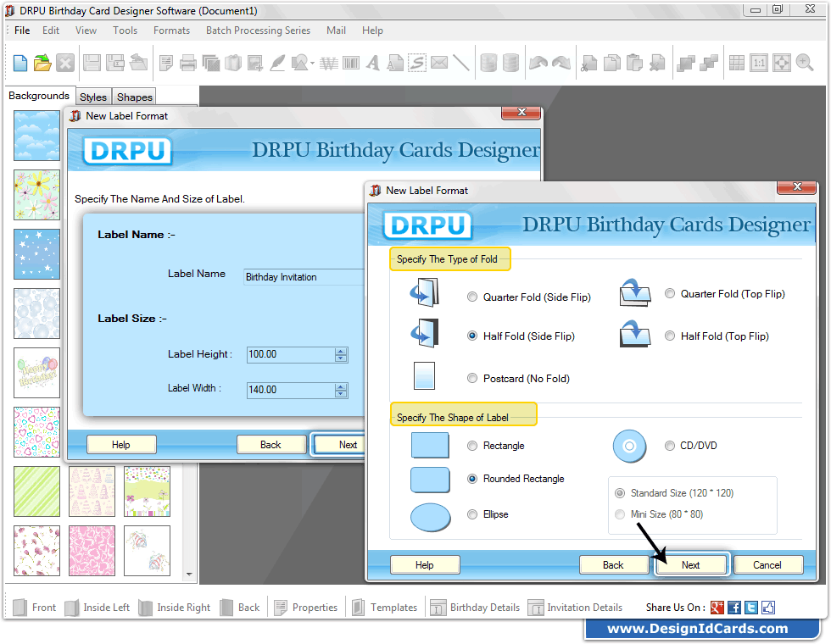This screenshot has height=644, width=831.
Task: Switch to the Styles tab
Action: [x=93, y=97]
